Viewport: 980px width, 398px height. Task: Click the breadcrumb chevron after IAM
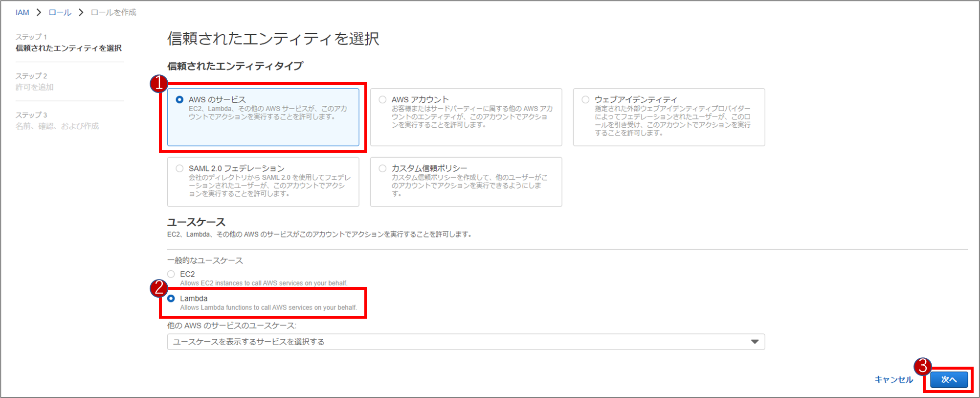(x=39, y=12)
